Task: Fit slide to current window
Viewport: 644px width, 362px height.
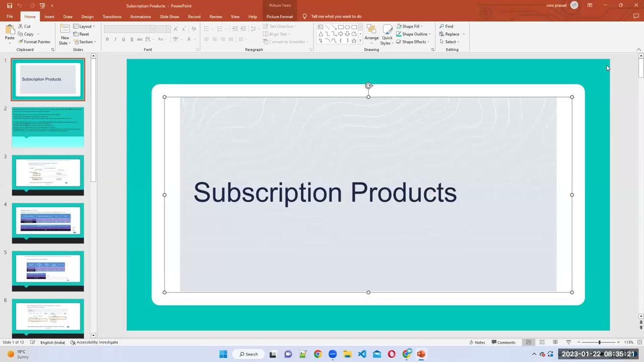Action: pyautogui.click(x=639, y=342)
